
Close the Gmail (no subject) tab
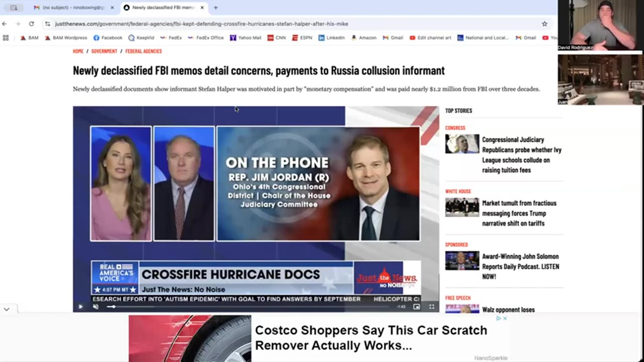click(x=112, y=8)
